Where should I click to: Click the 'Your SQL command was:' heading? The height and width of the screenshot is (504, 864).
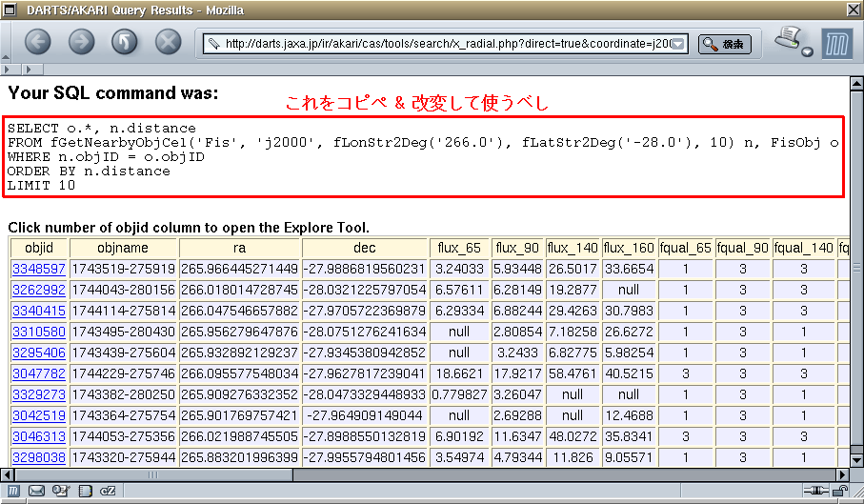(x=113, y=92)
